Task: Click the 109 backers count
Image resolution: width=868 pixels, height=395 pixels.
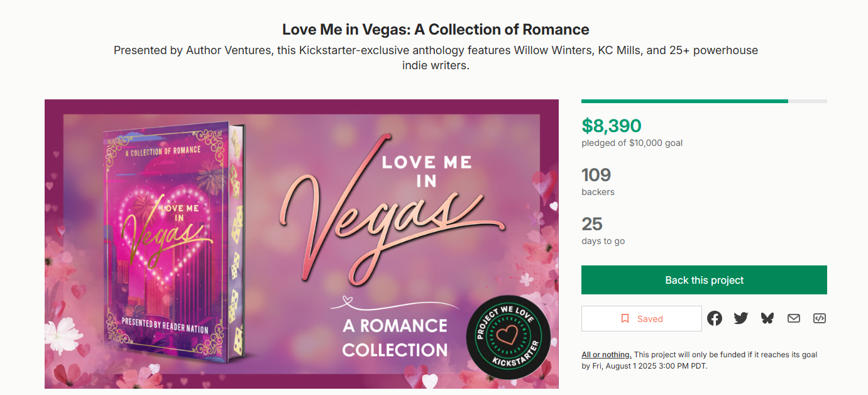Action: point(596,175)
